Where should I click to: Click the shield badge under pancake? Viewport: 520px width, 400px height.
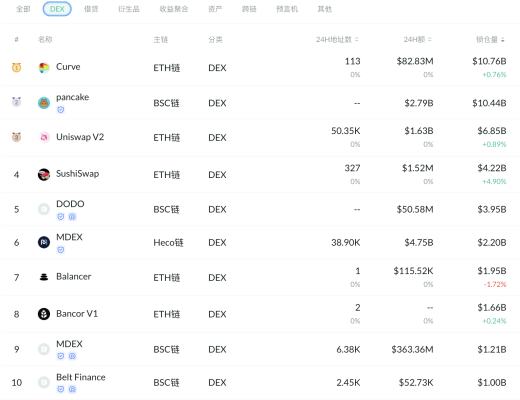pyautogui.click(x=60, y=110)
